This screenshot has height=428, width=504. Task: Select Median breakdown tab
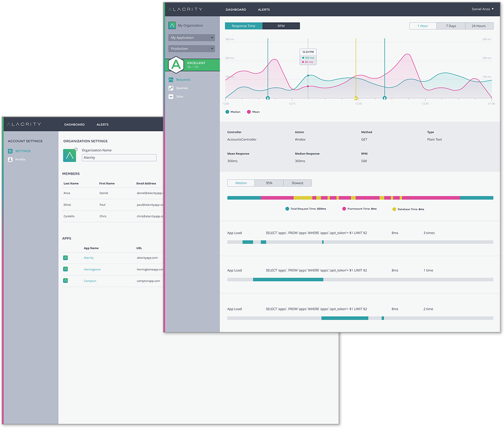pos(241,183)
